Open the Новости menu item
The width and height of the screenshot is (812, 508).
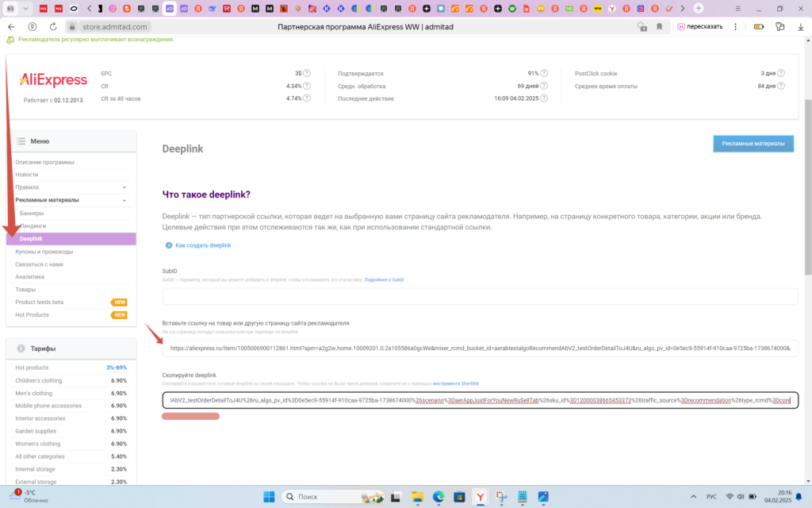point(26,175)
